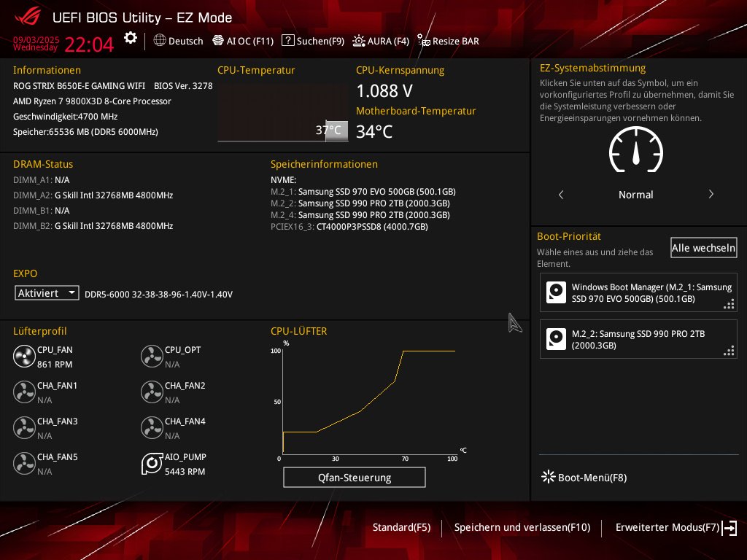Click DIMM_A2 G Skill 32768MB entry
747x560 pixels.
[93, 195]
